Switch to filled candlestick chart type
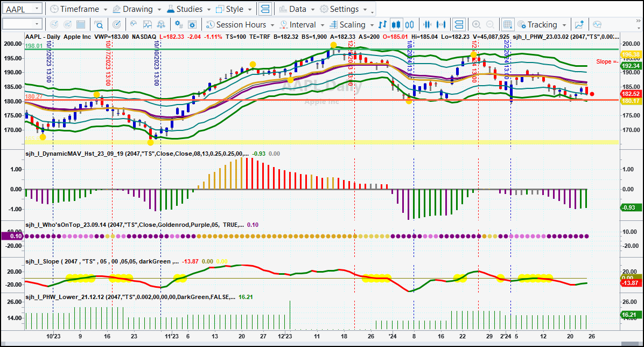 click(396, 25)
